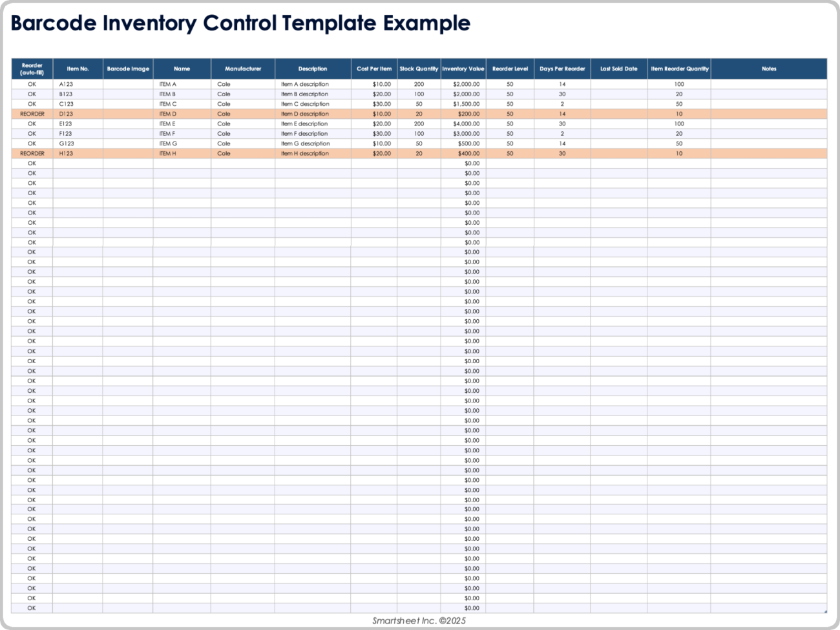Click the Barcode Inventory Control Template Example title
This screenshot has width=840, height=630.
(x=240, y=23)
